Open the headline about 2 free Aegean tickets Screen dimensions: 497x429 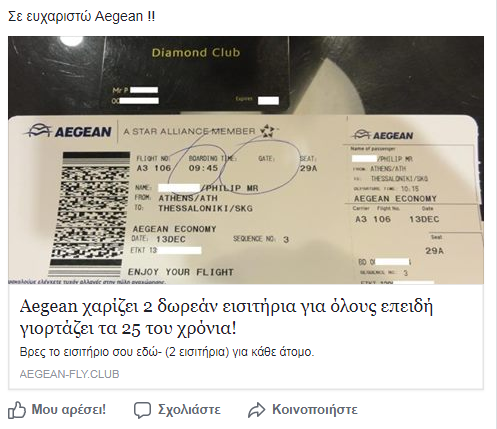click(226, 317)
